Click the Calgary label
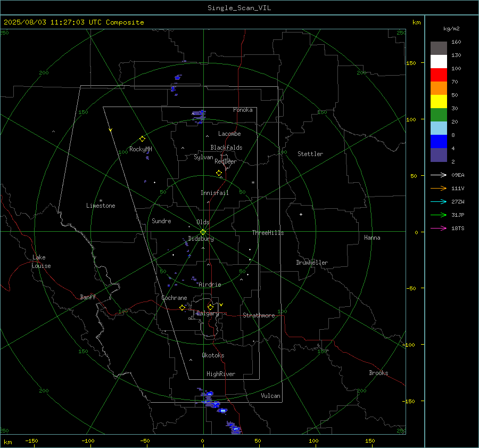Image resolution: width=479 pixels, height=448 pixels. (208, 313)
